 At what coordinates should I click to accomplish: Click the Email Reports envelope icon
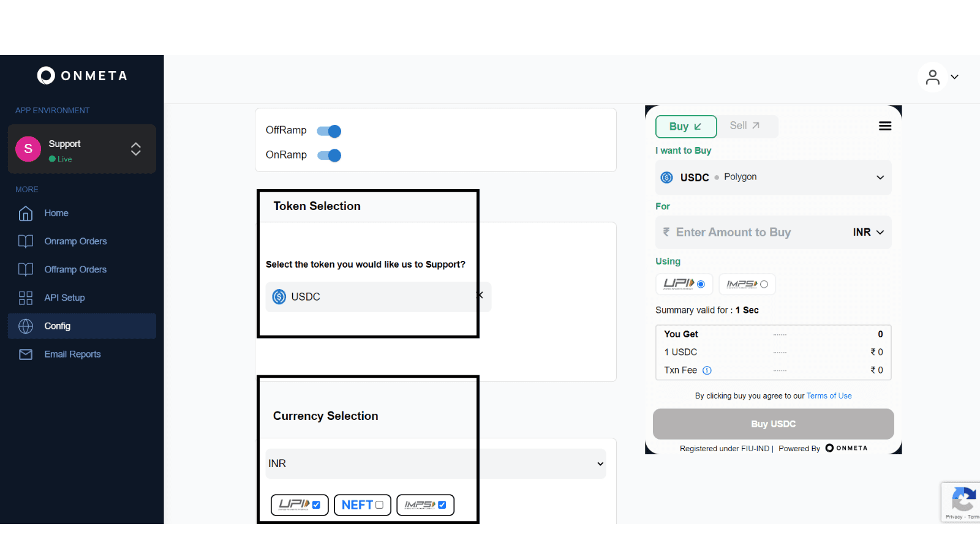pos(26,354)
